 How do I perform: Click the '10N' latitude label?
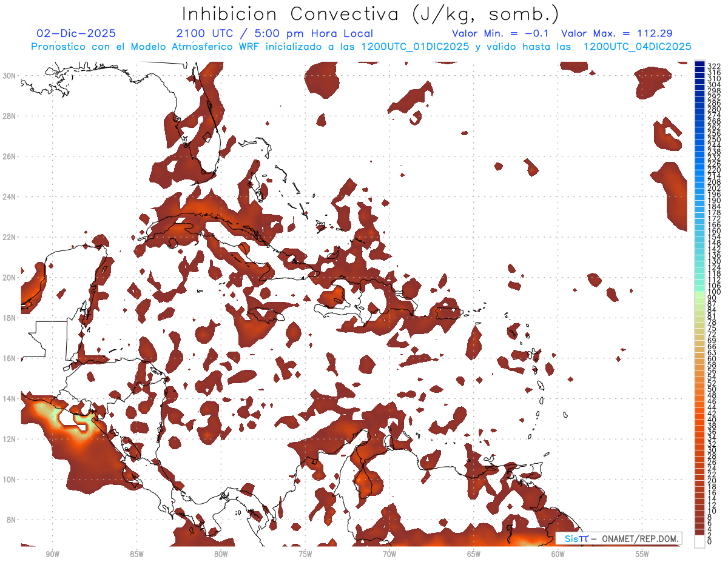[9, 479]
